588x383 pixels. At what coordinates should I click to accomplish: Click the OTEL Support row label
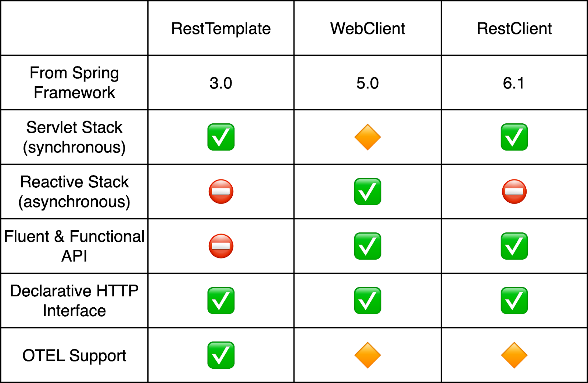[x=74, y=355]
